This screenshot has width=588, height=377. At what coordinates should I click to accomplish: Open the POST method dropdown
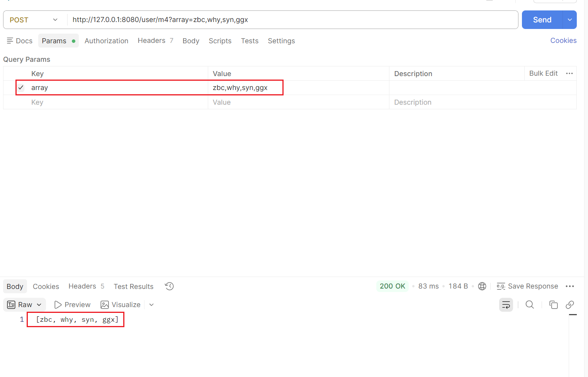pyautogui.click(x=34, y=20)
